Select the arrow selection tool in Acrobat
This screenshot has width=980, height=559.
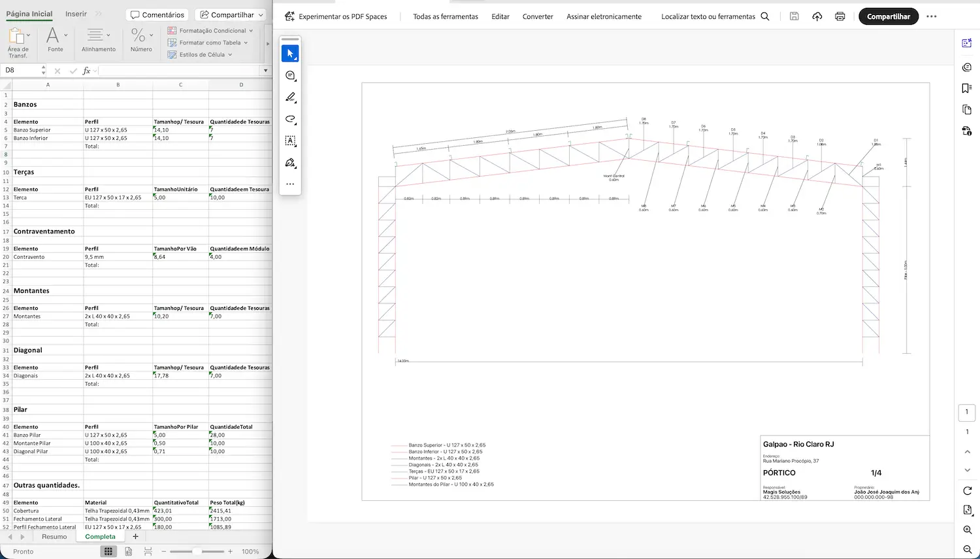[290, 54]
